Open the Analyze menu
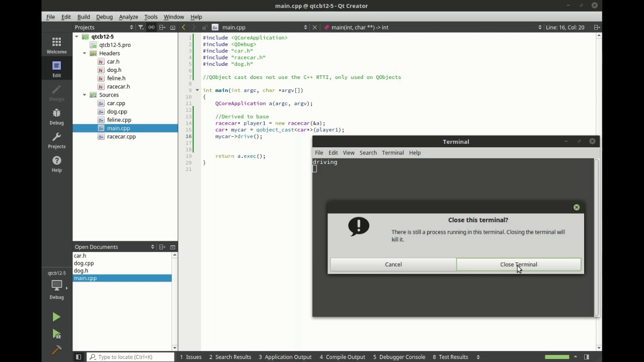 point(128,17)
